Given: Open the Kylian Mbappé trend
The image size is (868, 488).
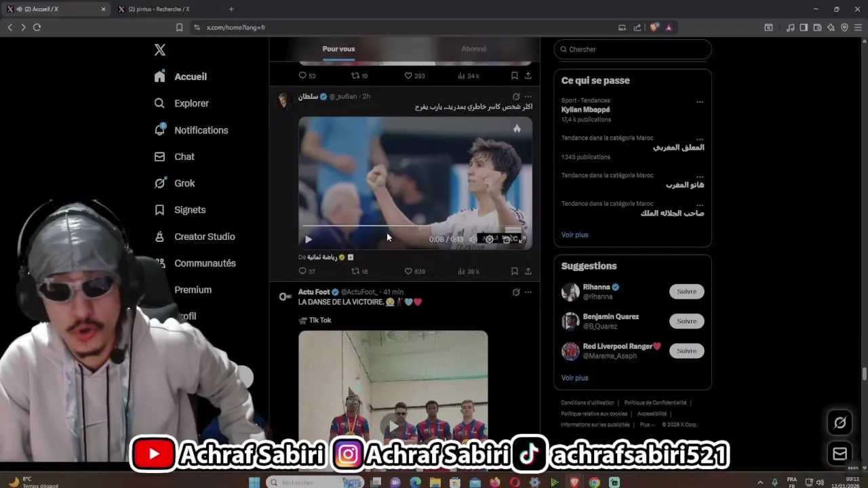Looking at the screenshot, I should coord(585,110).
